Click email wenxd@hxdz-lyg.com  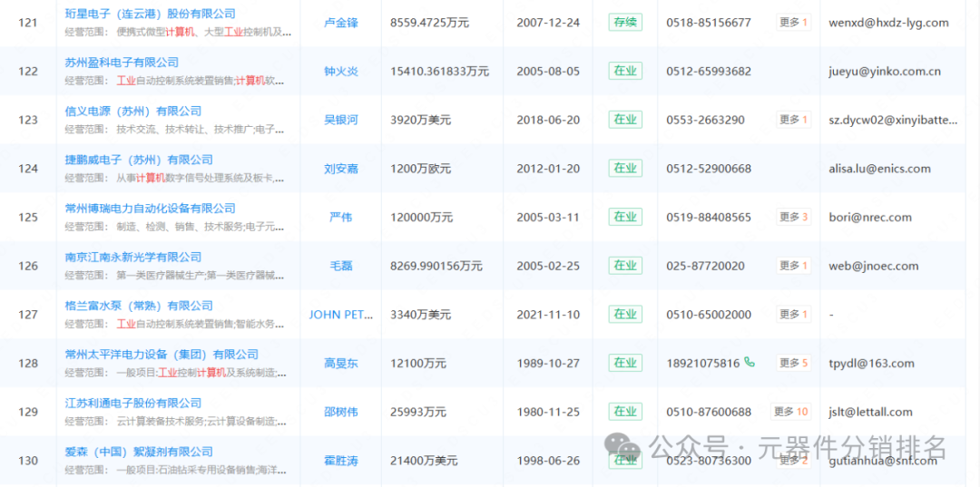click(x=888, y=23)
